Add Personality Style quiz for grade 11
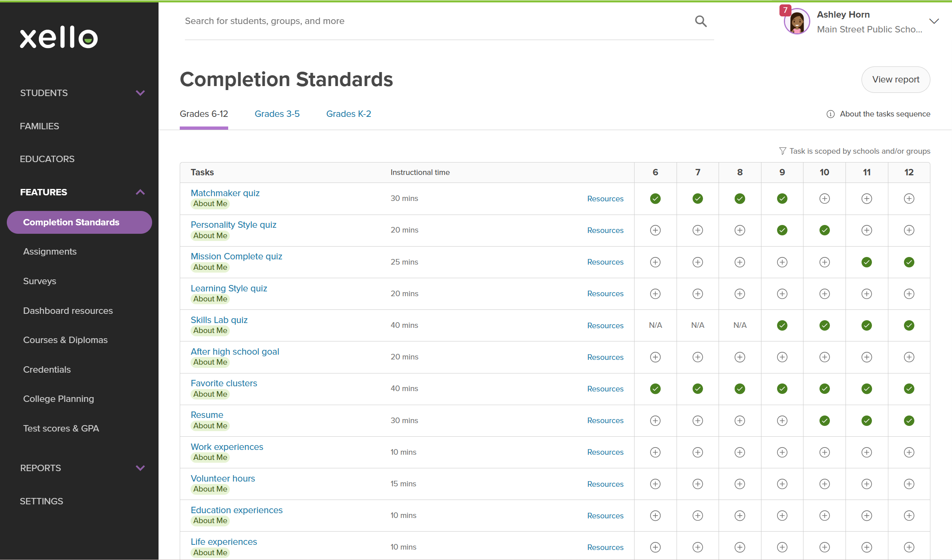This screenshot has width=952, height=560. click(x=867, y=230)
